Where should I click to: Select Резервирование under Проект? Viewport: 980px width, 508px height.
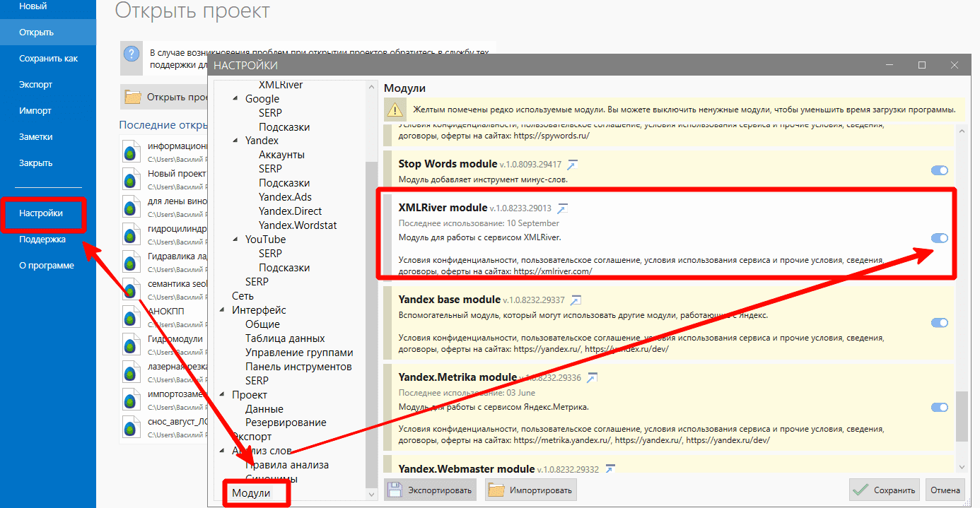point(286,423)
